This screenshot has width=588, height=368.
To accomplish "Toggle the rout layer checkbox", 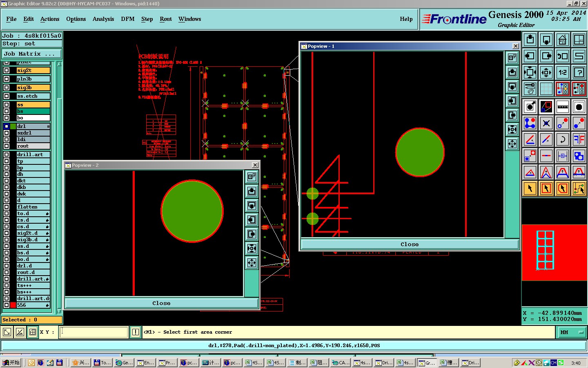I will pyautogui.click(x=7, y=146).
